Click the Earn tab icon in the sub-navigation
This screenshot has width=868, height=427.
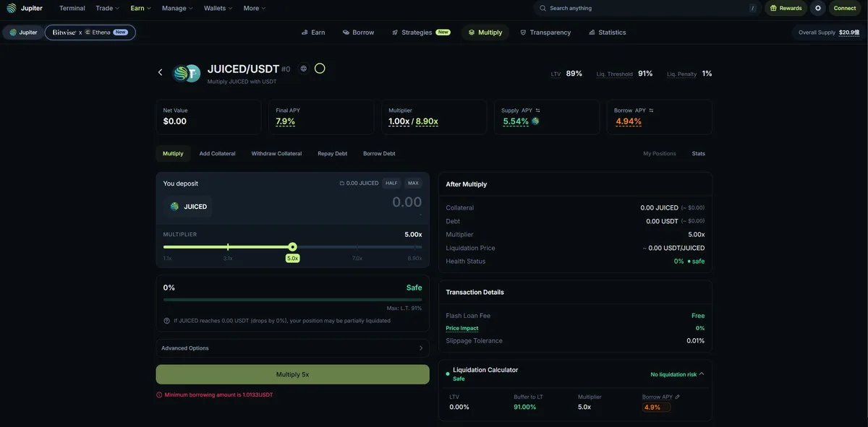click(305, 33)
